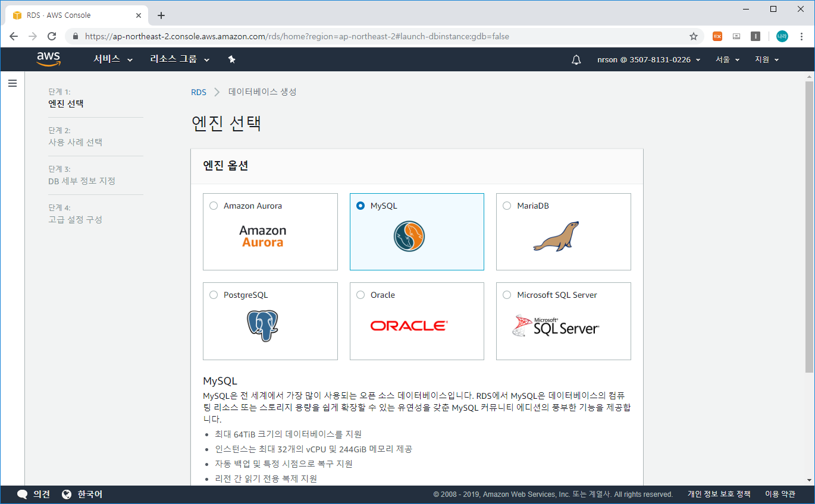This screenshot has width=815, height=504.
Task: Click the Amazon Aurora logo image
Action: pyautogui.click(x=263, y=236)
